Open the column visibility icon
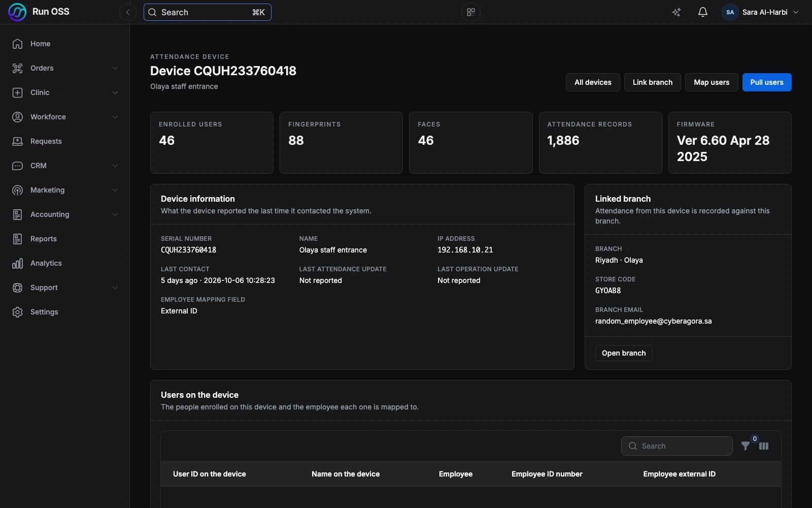Viewport: 812px width, 508px height. click(x=764, y=446)
